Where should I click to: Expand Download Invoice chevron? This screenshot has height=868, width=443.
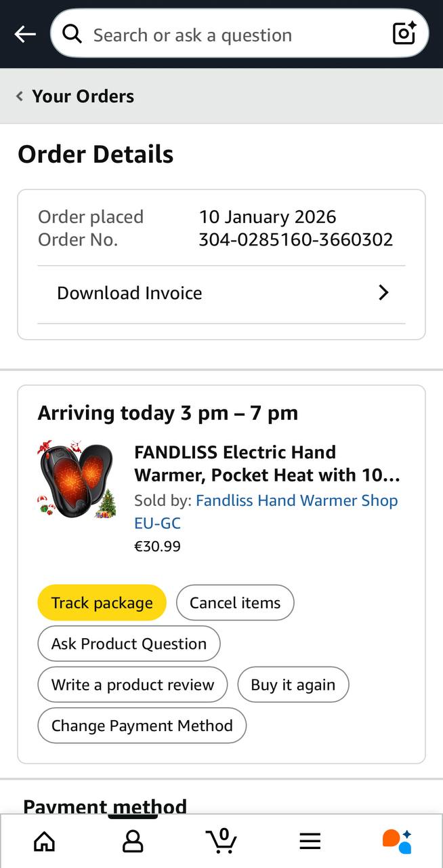(383, 293)
